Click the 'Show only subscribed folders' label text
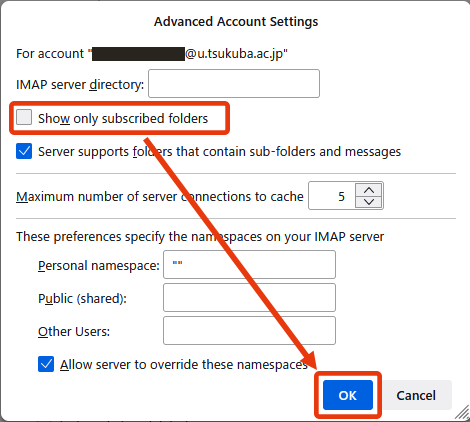470x422 pixels. pyautogui.click(x=123, y=118)
